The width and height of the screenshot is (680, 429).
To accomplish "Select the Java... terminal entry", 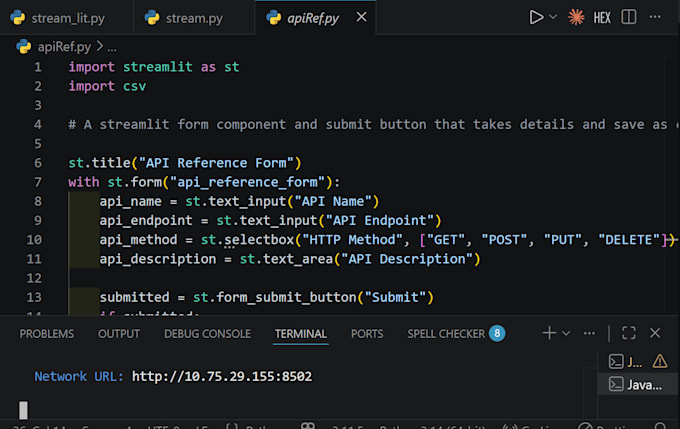I will [636, 385].
